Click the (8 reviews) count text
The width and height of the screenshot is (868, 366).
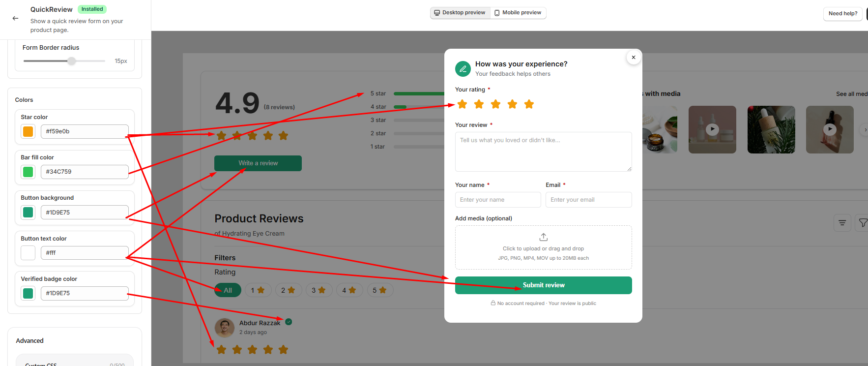click(x=279, y=107)
